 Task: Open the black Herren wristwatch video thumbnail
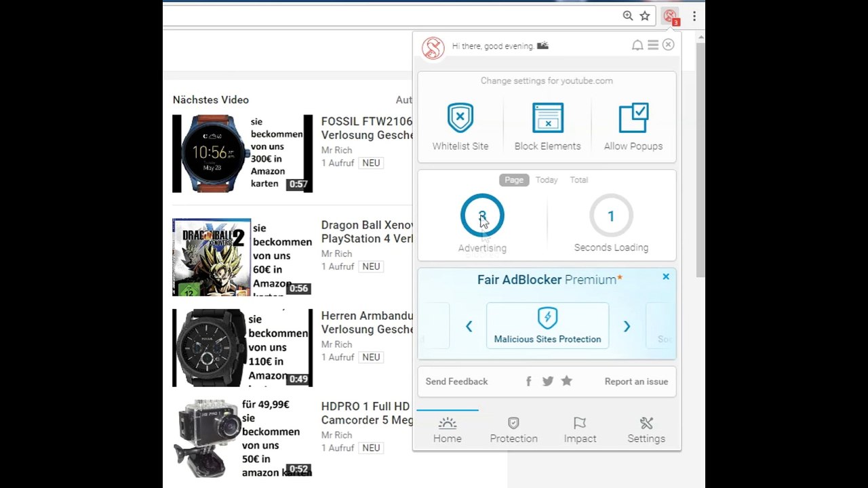point(243,348)
